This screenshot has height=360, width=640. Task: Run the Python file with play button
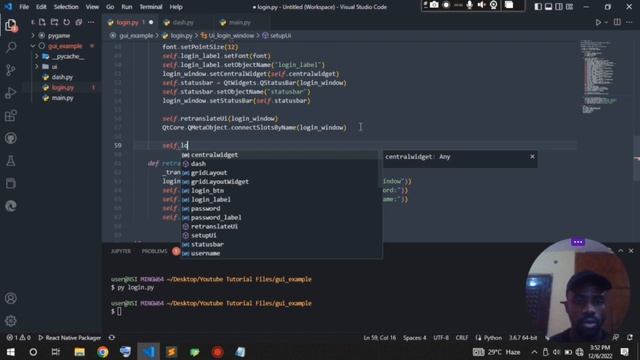click(598, 22)
